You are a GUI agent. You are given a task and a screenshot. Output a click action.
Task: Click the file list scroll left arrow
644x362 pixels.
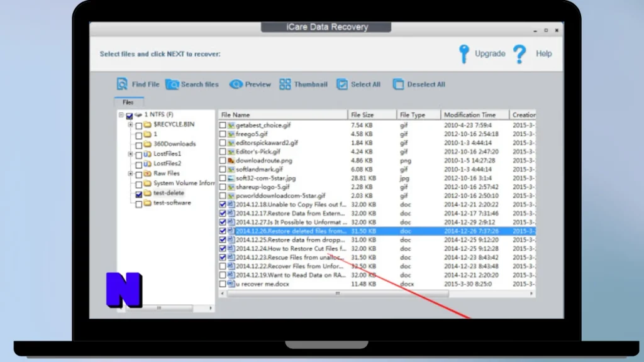[223, 293]
